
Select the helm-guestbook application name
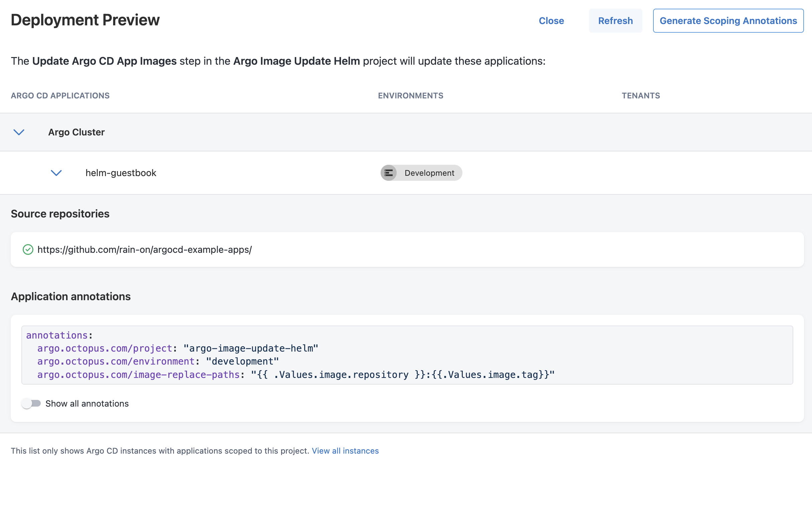coord(121,173)
